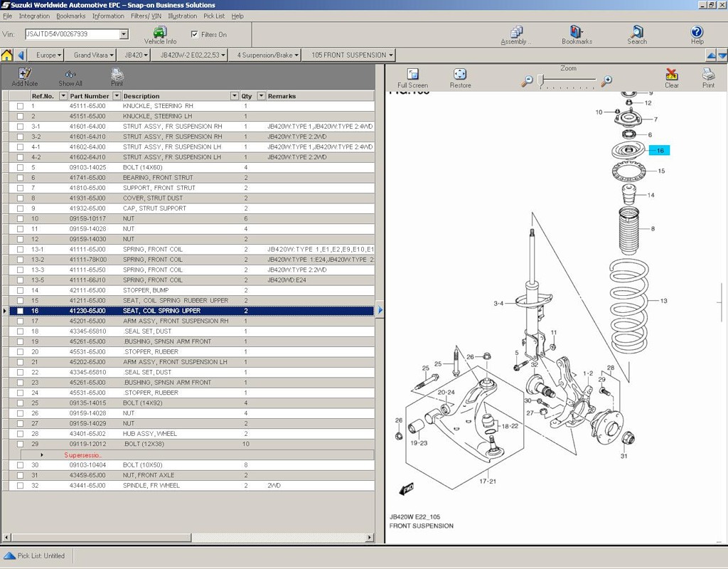Open the Information menu
This screenshot has height=569, width=728.
108,16
